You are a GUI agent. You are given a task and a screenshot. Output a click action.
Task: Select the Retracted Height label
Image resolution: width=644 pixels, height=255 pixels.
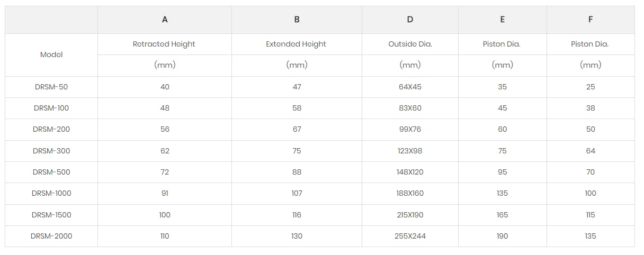coord(164,44)
